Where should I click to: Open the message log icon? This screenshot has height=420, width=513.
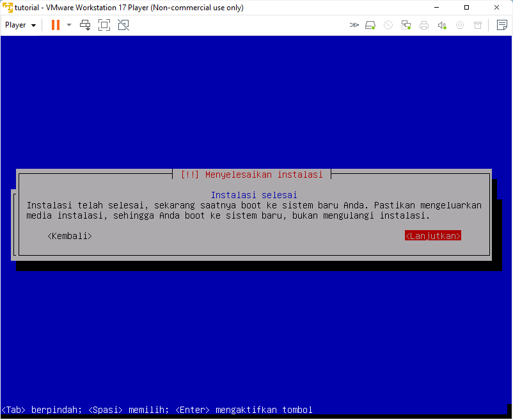pyautogui.click(x=502, y=25)
